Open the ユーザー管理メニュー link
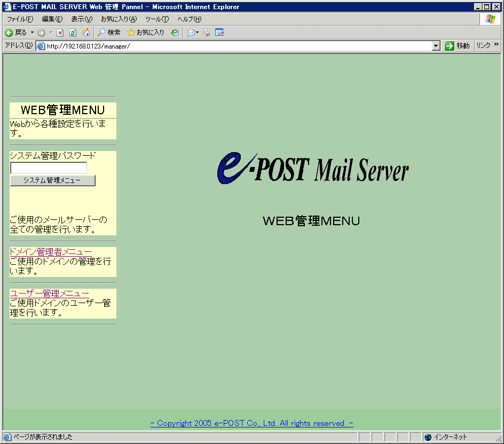 pos(49,294)
